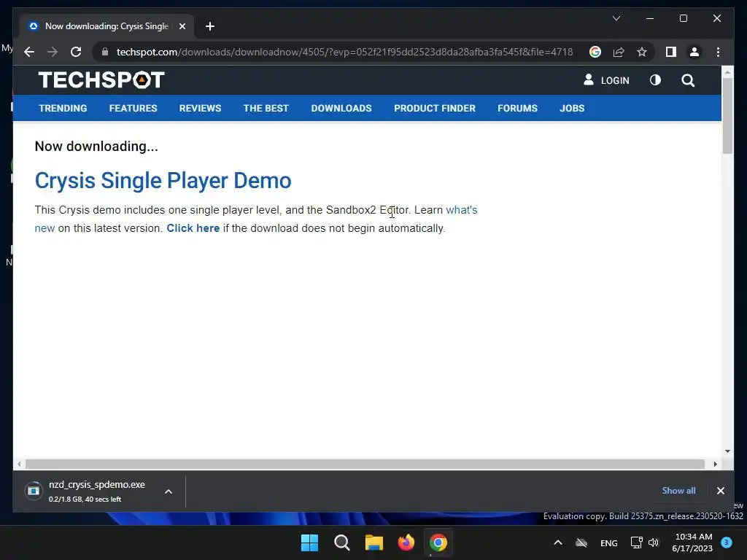Open the FEATURES menu
Image resolution: width=747 pixels, height=560 pixels.
click(133, 108)
